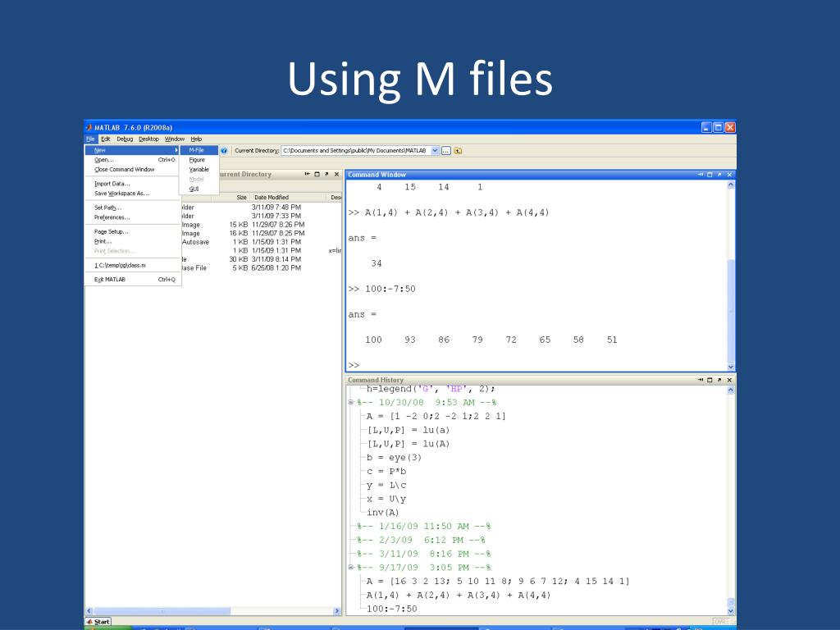Close the Command History panel
The image size is (840, 630).
(729, 380)
